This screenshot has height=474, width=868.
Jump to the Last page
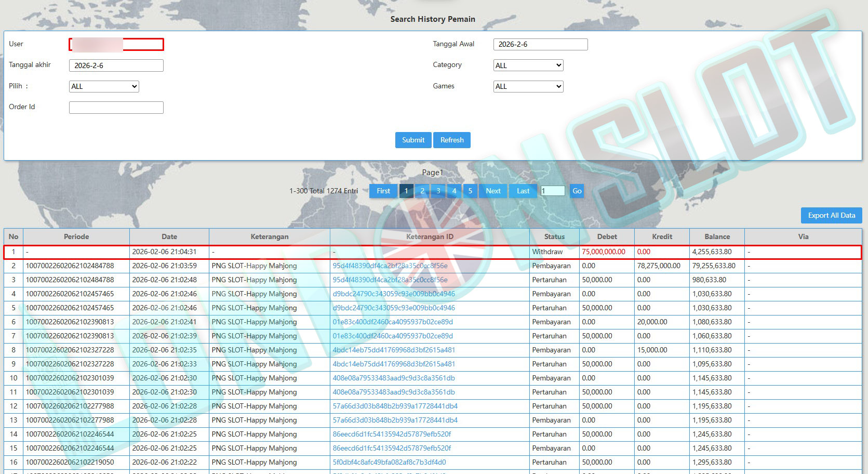523,191
